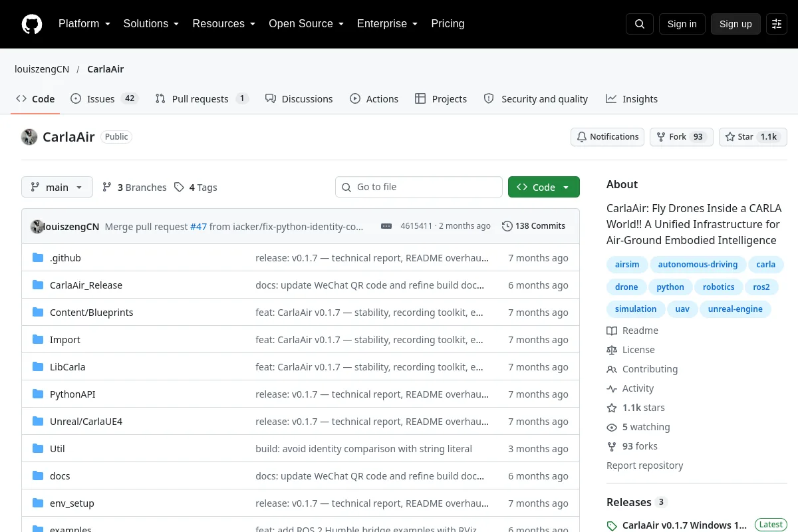The height and width of the screenshot is (532, 798).
Task: Click louiszengCN commit author avatar
Action: pos(37,226)
